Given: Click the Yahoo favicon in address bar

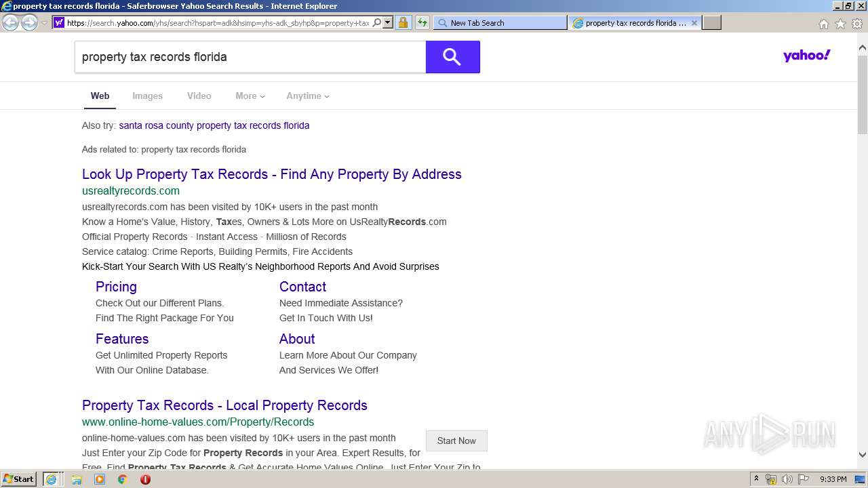Looking at the screenshot, I should tap(59, 22).
